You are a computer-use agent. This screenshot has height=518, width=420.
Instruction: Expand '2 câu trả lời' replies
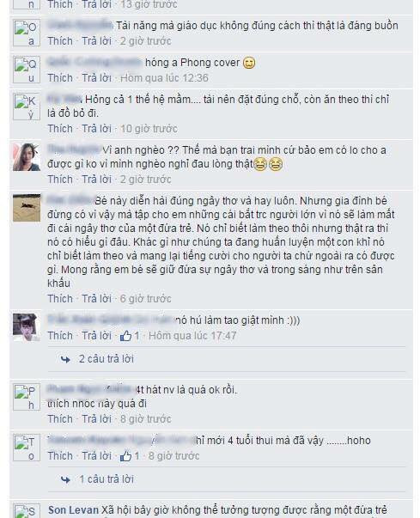coord(106,359)
